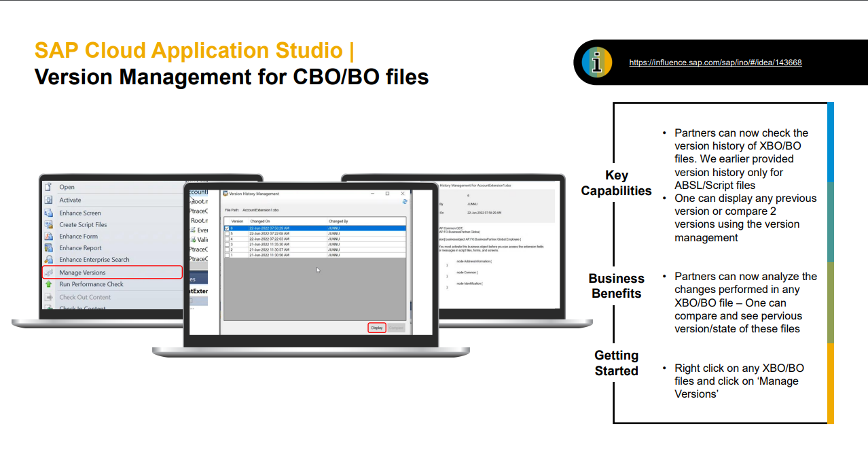The image size is (868, 450).
Task: Click the Check Out Content icon
Action: click(x=48, y=297)
